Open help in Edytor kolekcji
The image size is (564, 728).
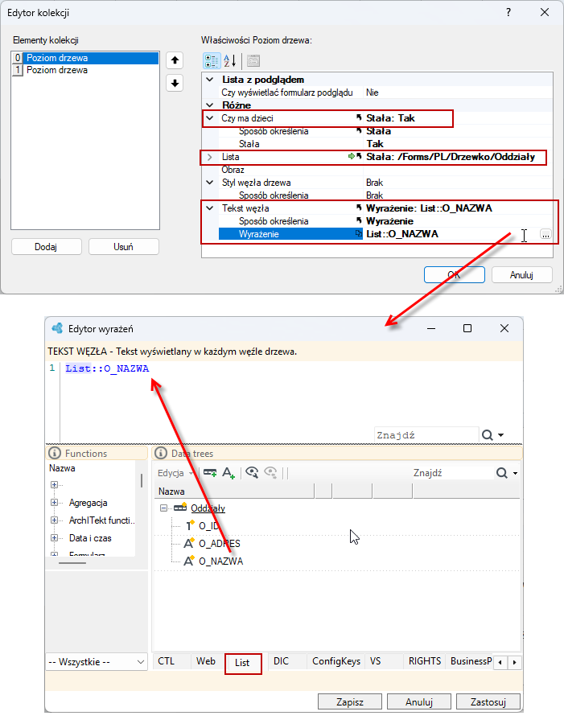pyautogui.click(x=508, y=13)
